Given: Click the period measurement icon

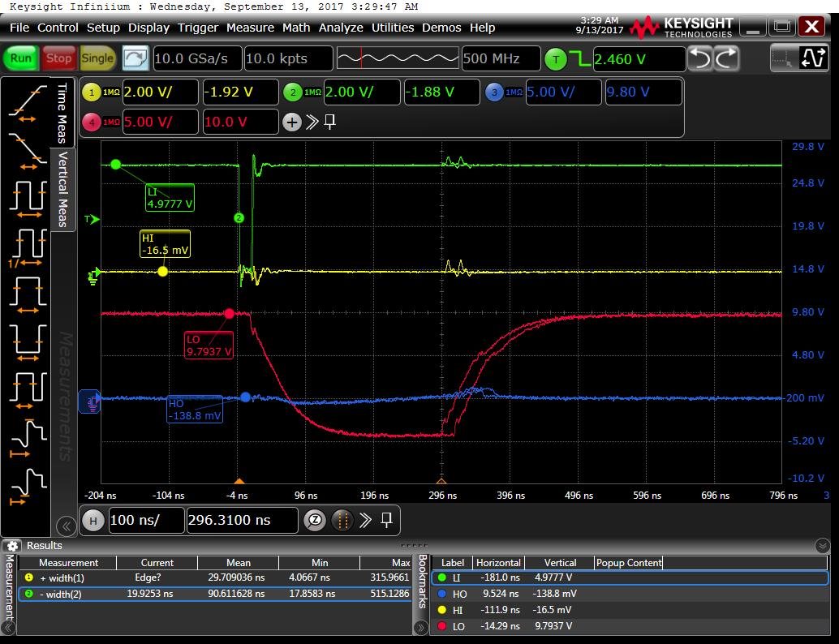Looking at the screenshot, I should click(x=28, y=199).
